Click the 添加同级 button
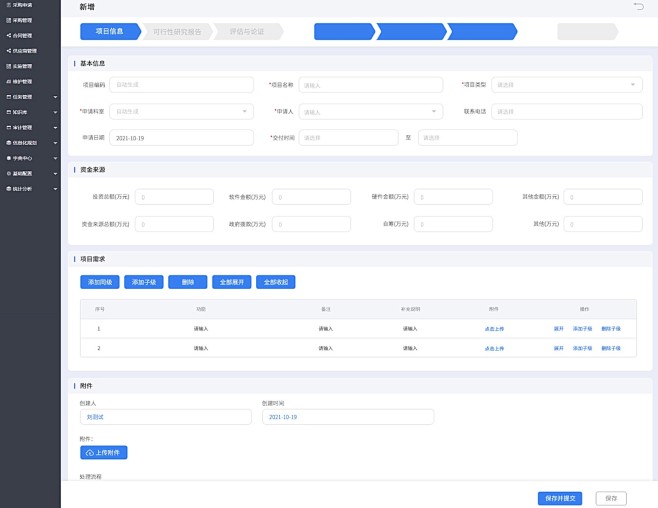The width and height of the screenshot is (658, 508). (x=99, y=282)
